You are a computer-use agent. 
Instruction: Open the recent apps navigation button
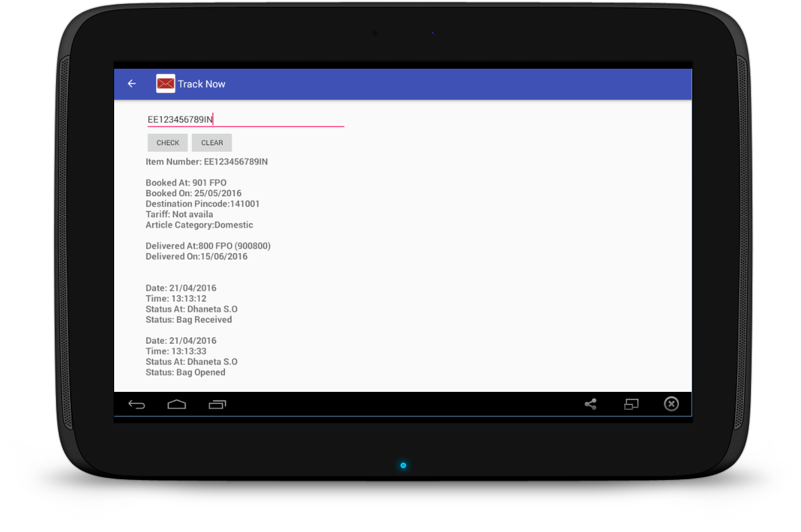click(x=217, y=405)
